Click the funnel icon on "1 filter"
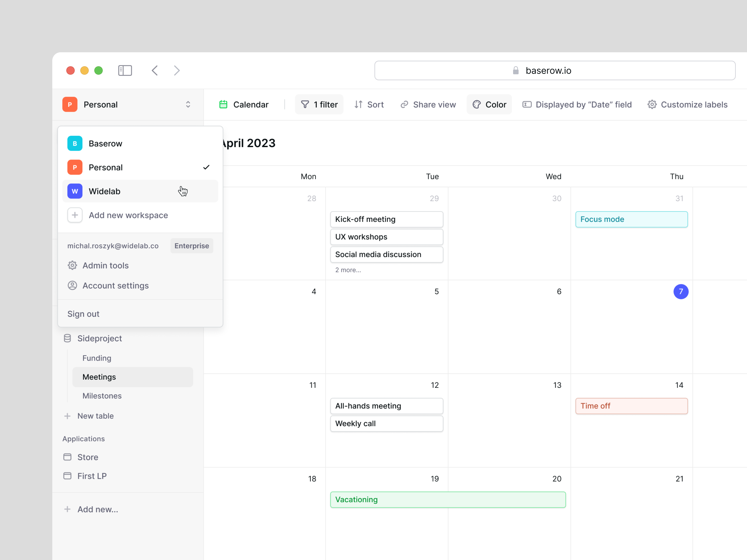Screen dimensions: 747x560 (305, 104)
